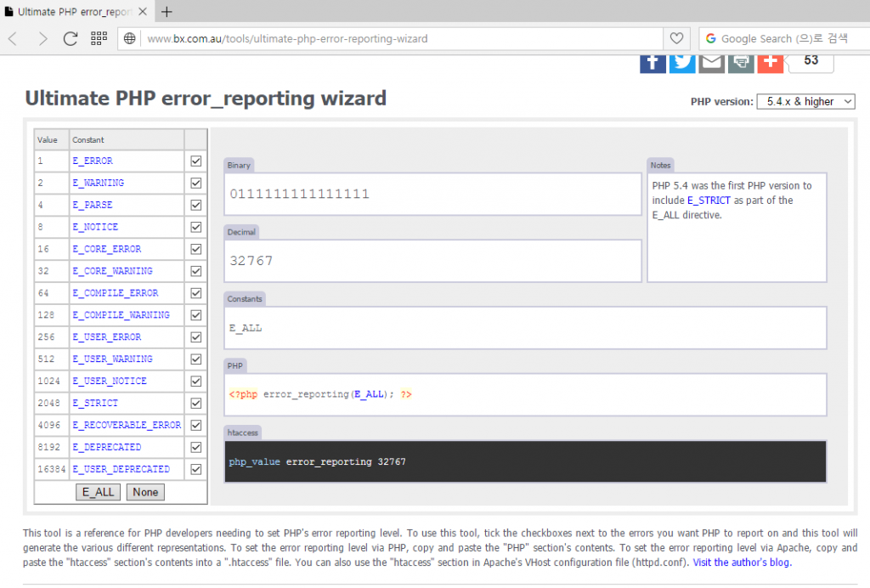
Task: Open a new browser tab
Action: coord(167,12)
